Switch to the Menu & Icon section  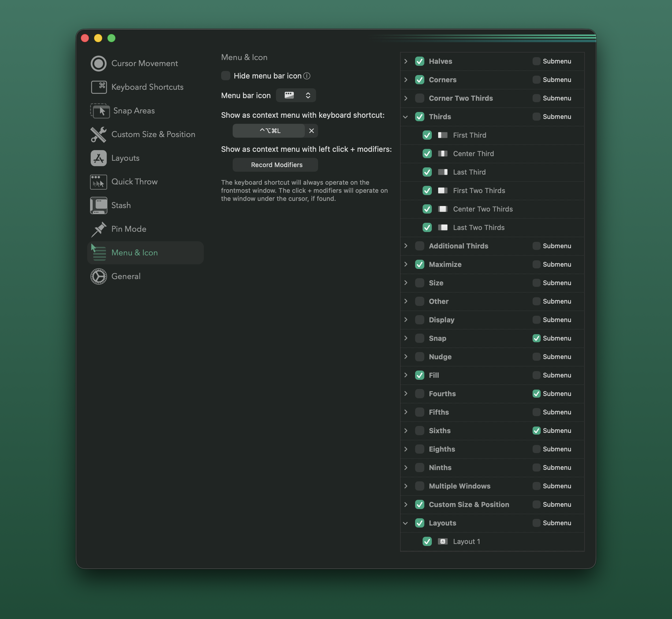pos(145,253)
